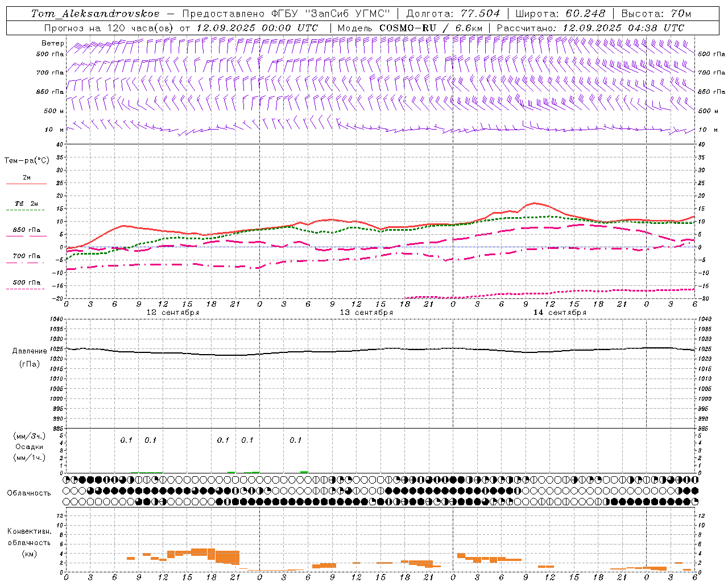Click the 850 гПа entry in temperature legend

pos(27,230)
